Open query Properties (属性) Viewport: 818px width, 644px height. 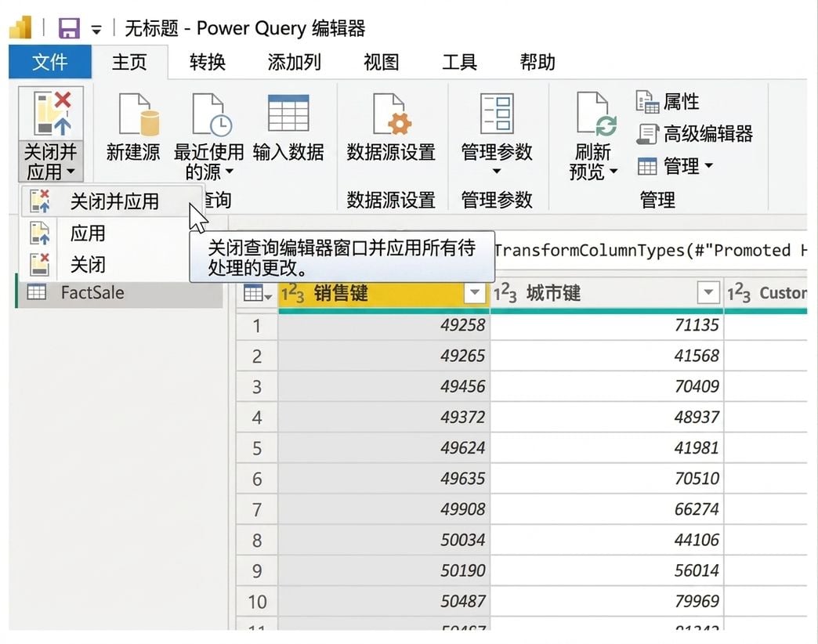click(x=668, y=102)
